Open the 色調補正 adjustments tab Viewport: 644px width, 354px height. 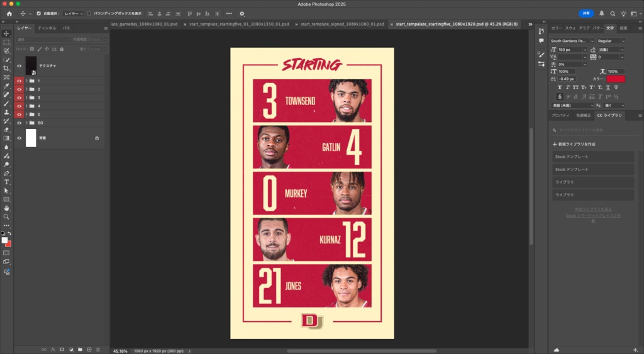pos(583,116)
